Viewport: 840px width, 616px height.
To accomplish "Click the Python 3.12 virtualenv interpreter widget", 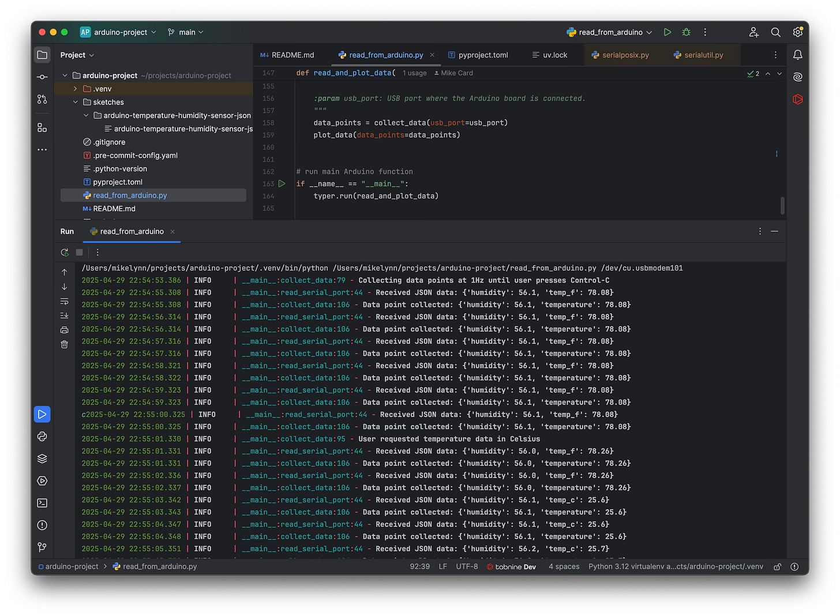I will (x=675, y=567).
